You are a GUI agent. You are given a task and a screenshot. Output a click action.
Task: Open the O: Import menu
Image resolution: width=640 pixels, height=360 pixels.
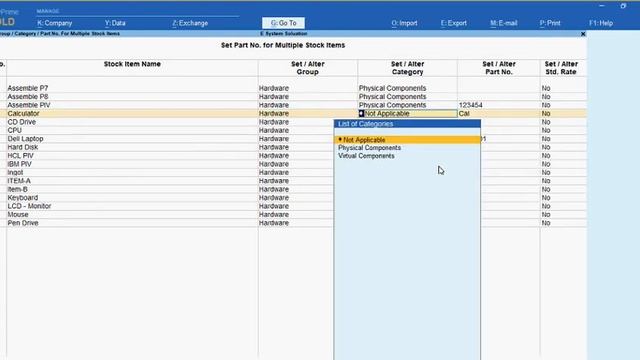[404, 23]
